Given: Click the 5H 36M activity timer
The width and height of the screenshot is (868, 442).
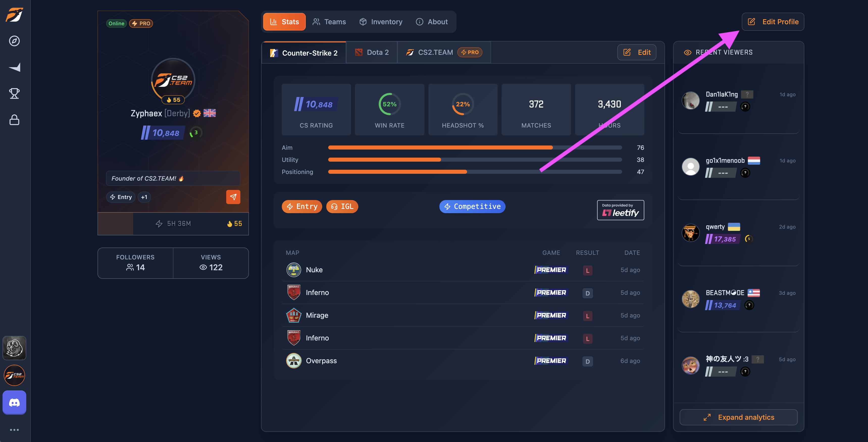Looking at the screenshot, I should click(173, 224).
